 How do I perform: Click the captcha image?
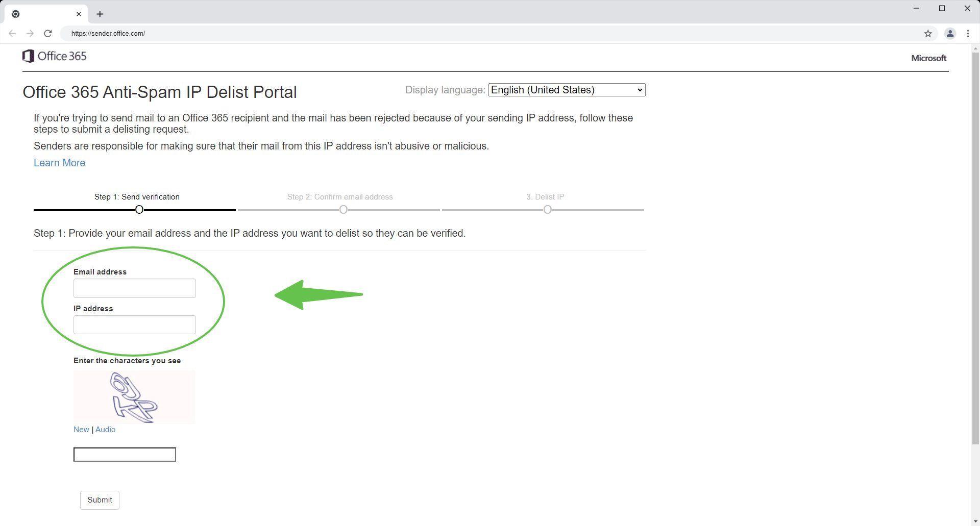pos(134,397)
